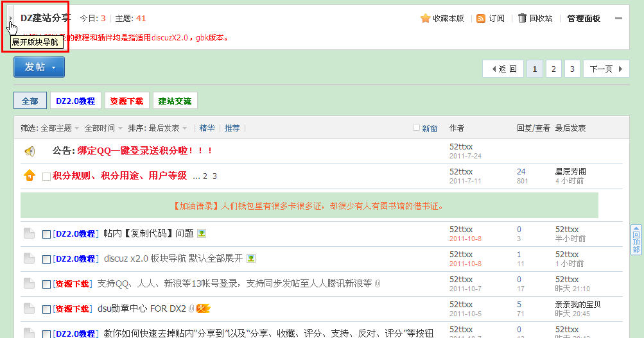
Task: Click thread icon for 帖内复制代码问题
Action: tap(29, 233)
